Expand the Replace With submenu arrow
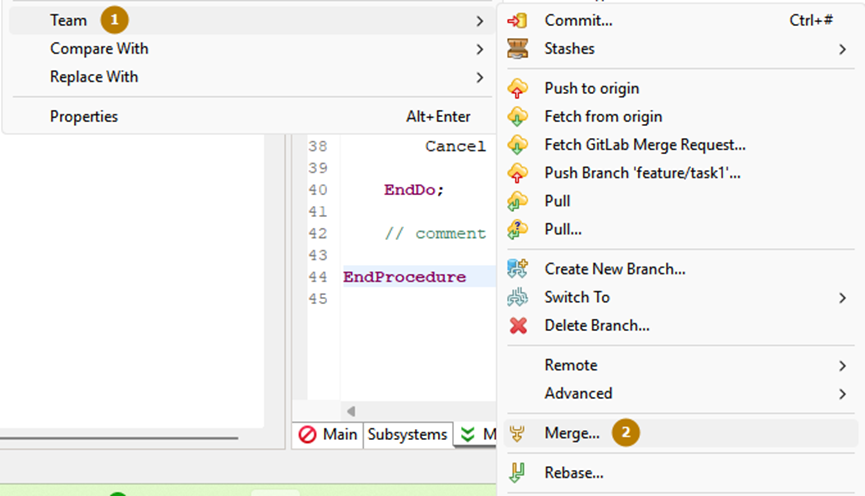 [x=480, y=77]
